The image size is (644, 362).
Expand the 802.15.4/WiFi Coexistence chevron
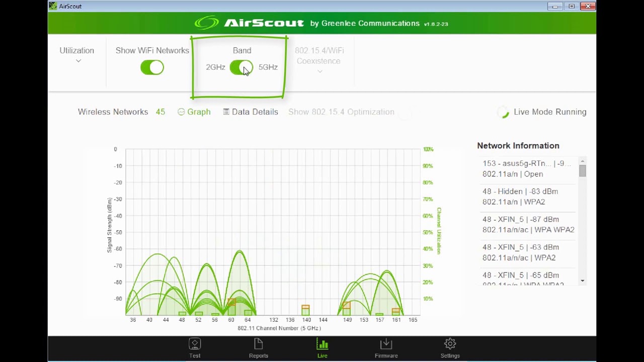pos(319,71)
